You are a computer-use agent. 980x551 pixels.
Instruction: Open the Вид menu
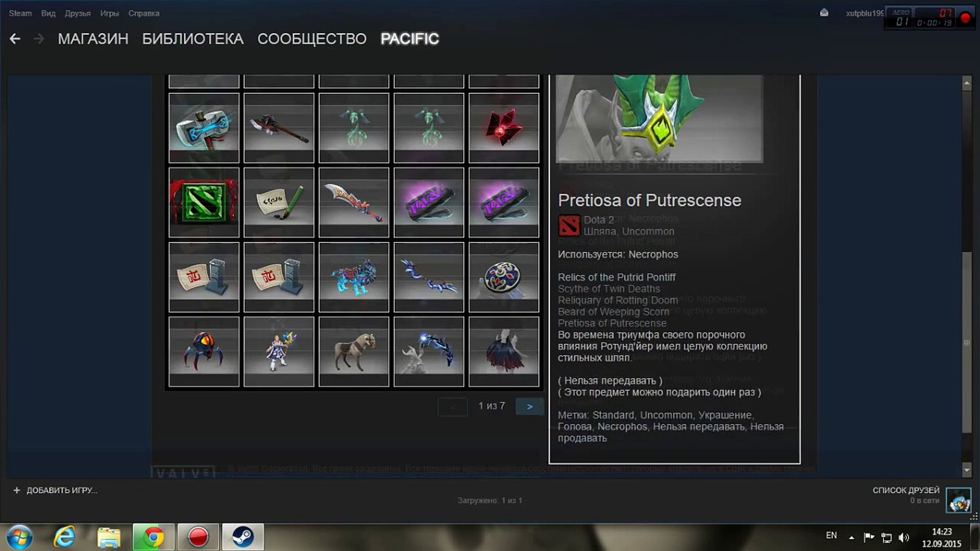[48, 13]
